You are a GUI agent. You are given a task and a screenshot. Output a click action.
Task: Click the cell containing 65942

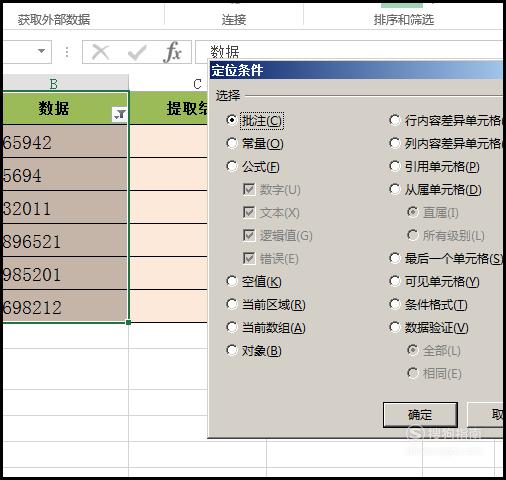66,141
